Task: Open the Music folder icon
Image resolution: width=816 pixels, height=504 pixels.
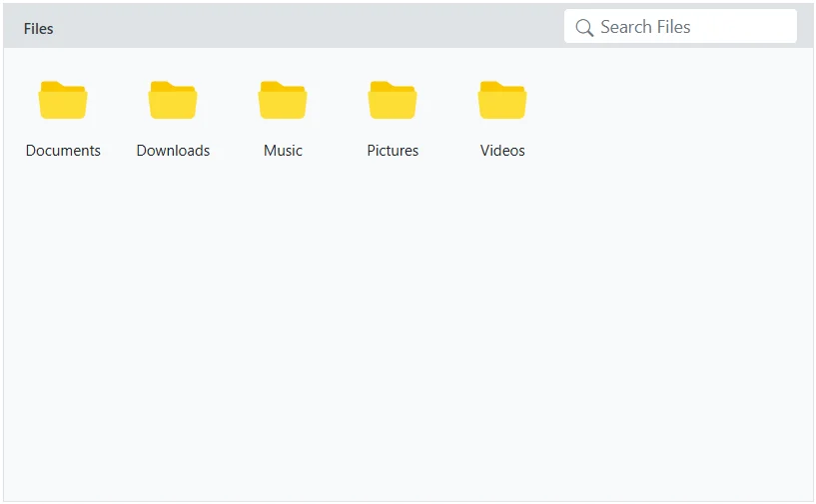Action: [x=283, y=100]
